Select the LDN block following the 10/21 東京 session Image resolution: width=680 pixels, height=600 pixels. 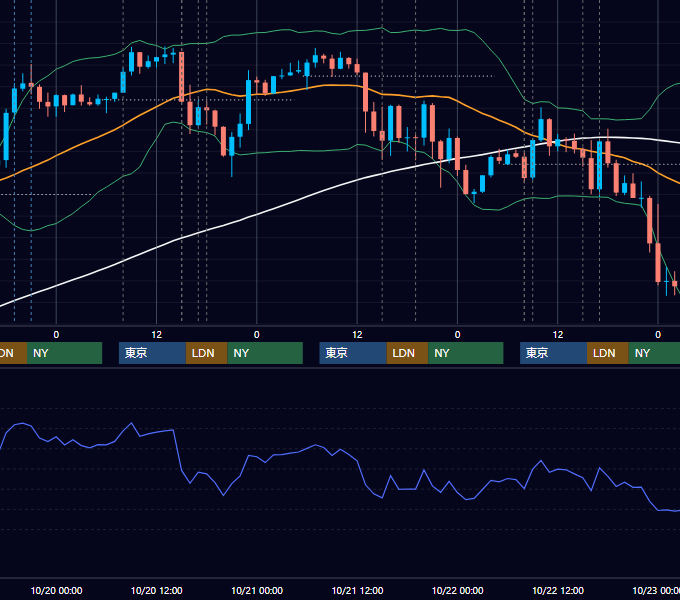407,353
